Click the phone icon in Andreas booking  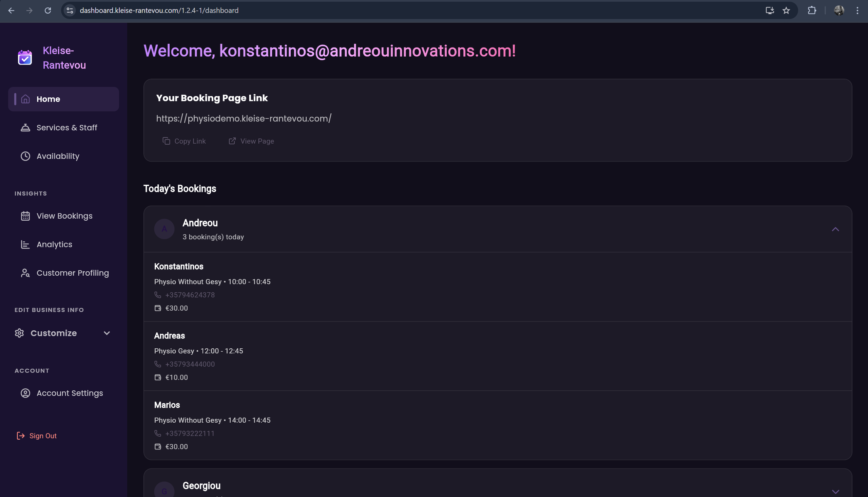coord(158,364)
